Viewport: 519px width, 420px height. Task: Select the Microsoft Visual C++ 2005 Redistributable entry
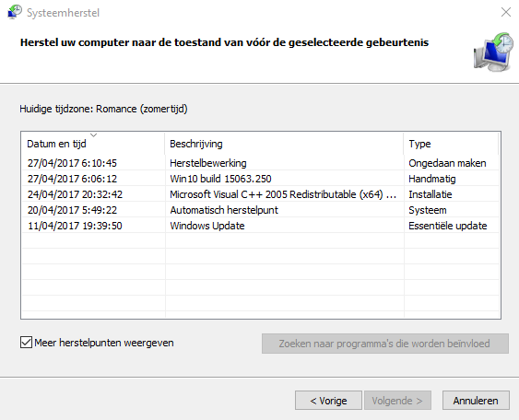pyautogui.click(x=261, y=194)
